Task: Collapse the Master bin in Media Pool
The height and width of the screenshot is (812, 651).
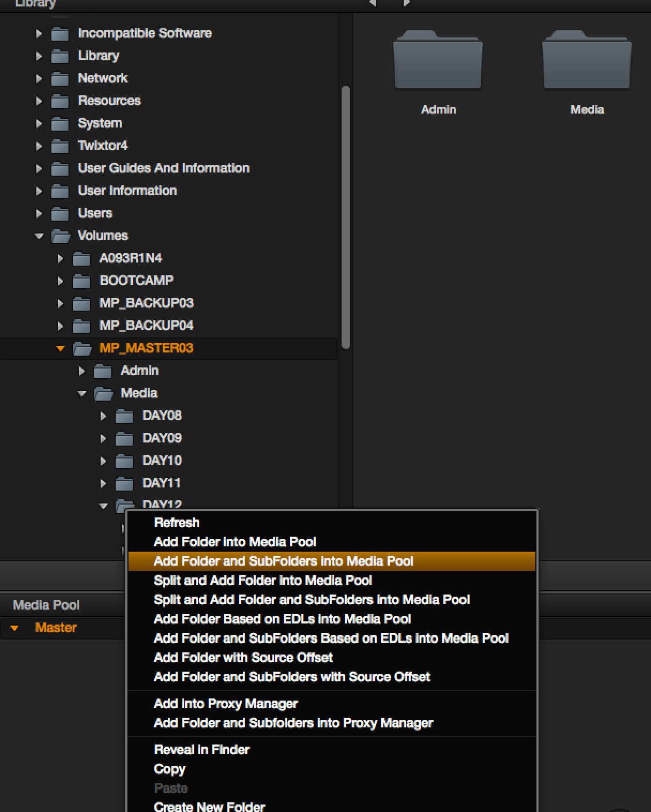Action: [15, 628]
